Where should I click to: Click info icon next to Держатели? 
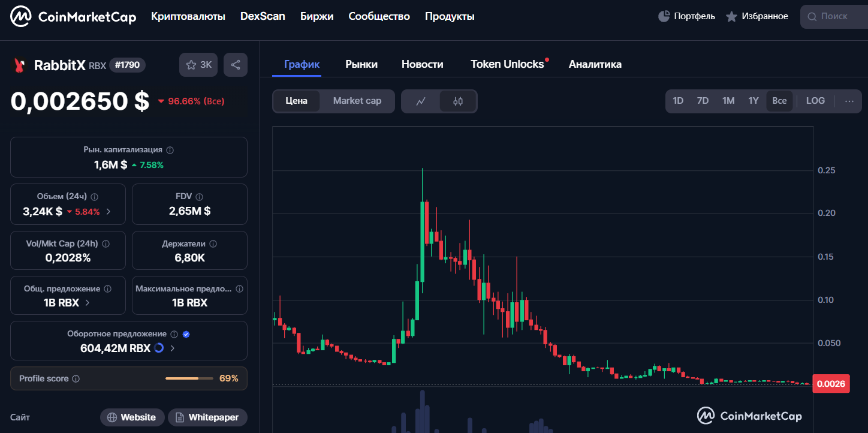pyautogui.click(x=213, y=244)
